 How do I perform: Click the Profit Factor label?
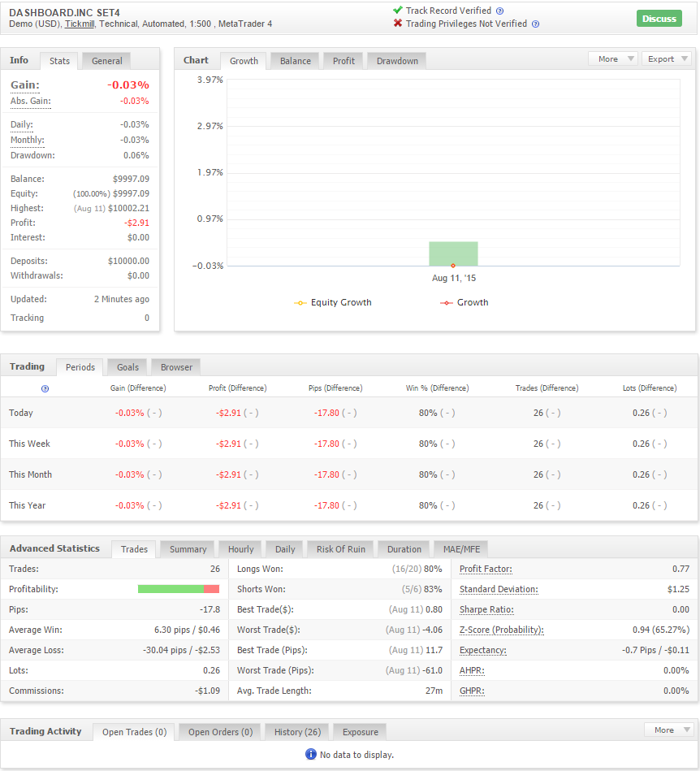pos(486,569)
